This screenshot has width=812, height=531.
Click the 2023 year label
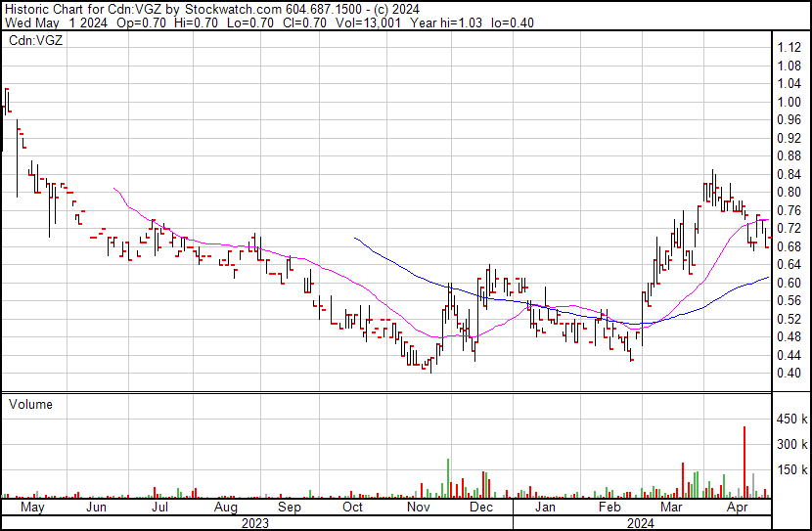[256, 523]
